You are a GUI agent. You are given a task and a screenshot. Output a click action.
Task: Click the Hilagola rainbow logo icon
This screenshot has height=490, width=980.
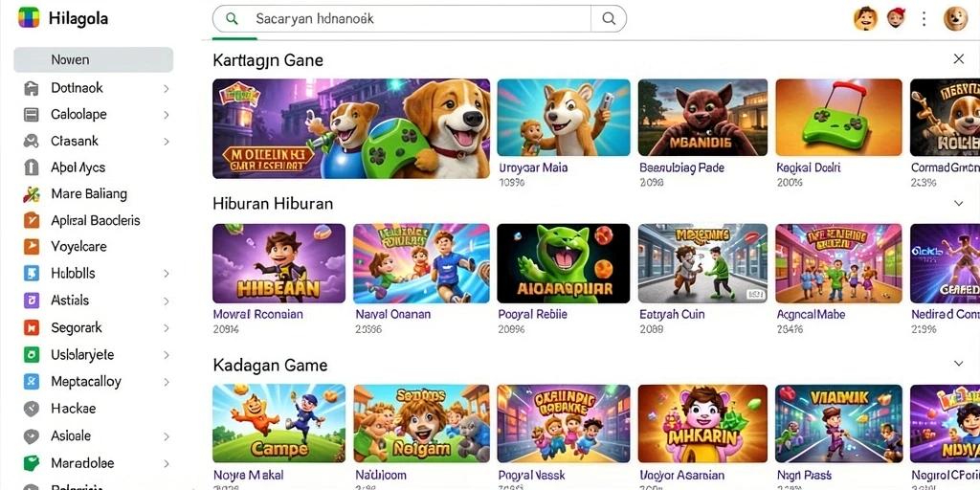30,18
